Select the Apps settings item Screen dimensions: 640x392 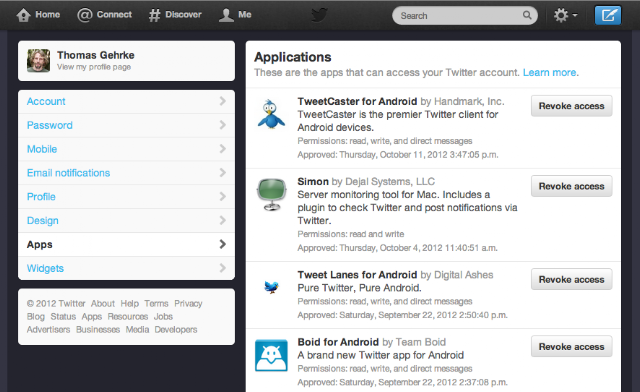click(x=127, y=245)
